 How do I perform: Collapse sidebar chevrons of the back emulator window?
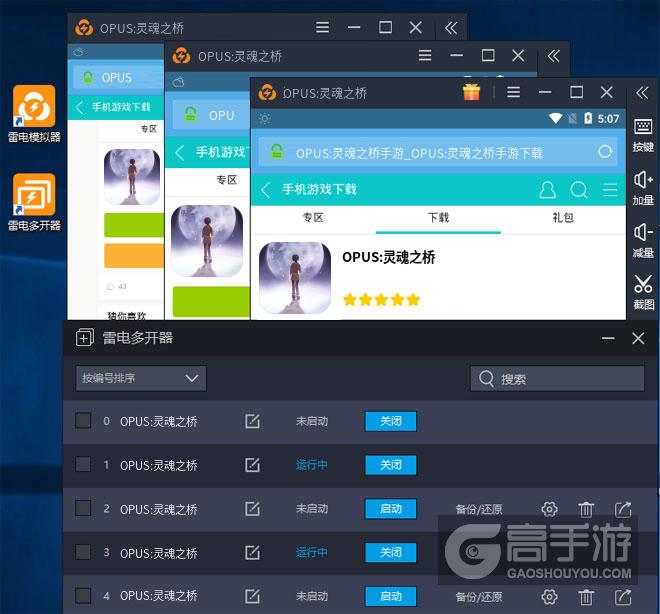(x=451, y=28)
